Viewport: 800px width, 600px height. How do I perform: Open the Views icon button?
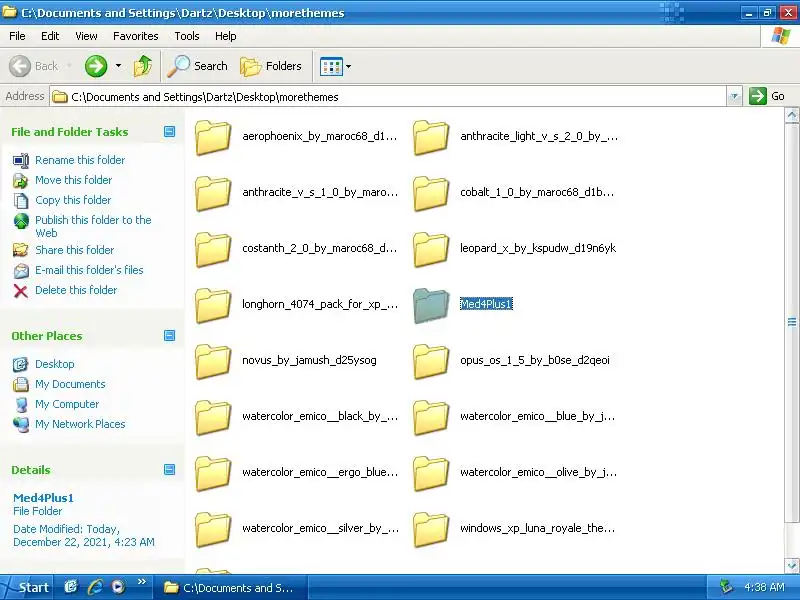coord(331,66)
